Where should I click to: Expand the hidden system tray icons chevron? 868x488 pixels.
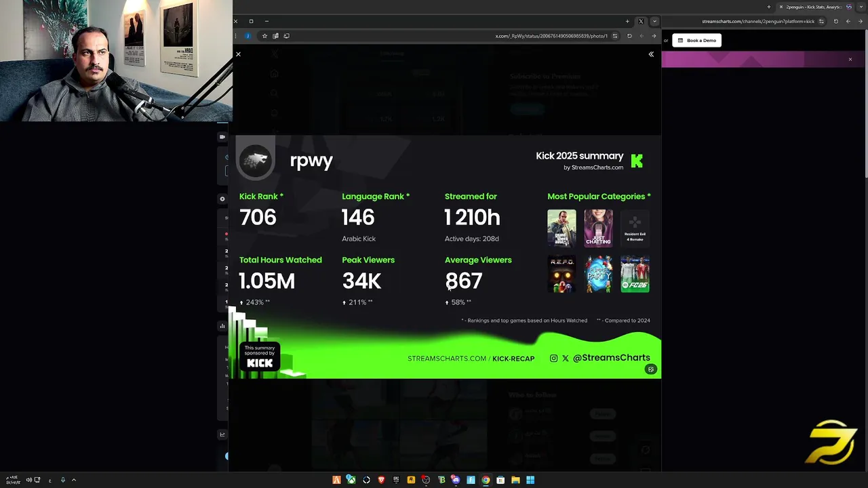[x=73, y=480]
